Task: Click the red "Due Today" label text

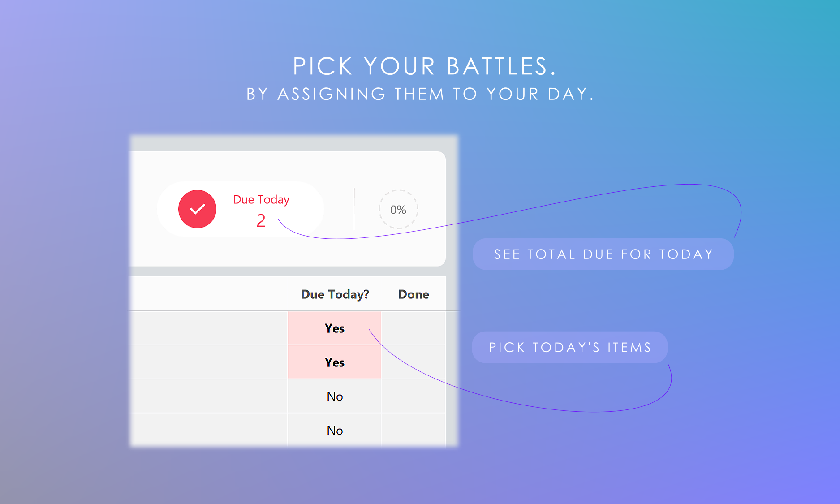Action: (261, 199)
